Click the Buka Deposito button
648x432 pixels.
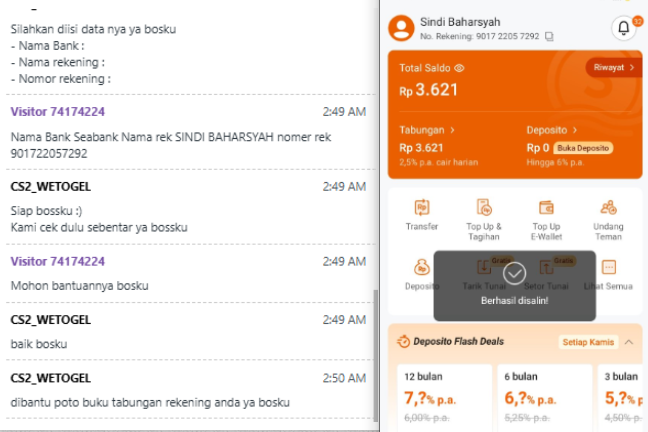(x=583, y=148)
